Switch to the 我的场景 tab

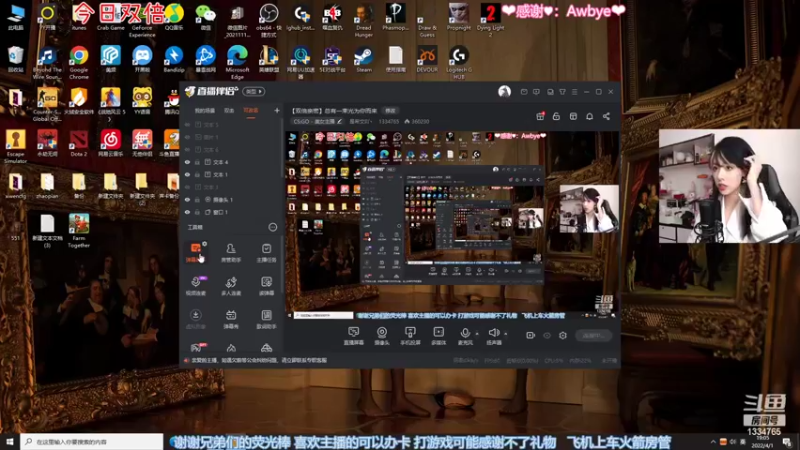205,110
